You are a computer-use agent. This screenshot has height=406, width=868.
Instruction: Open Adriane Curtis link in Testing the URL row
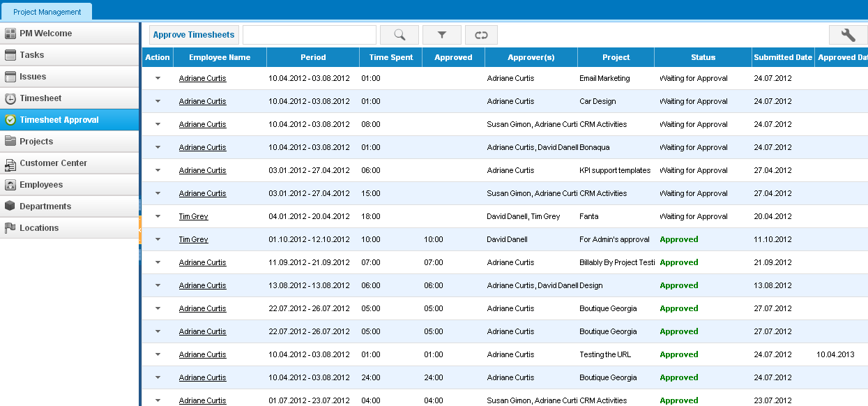coord(202,354)
